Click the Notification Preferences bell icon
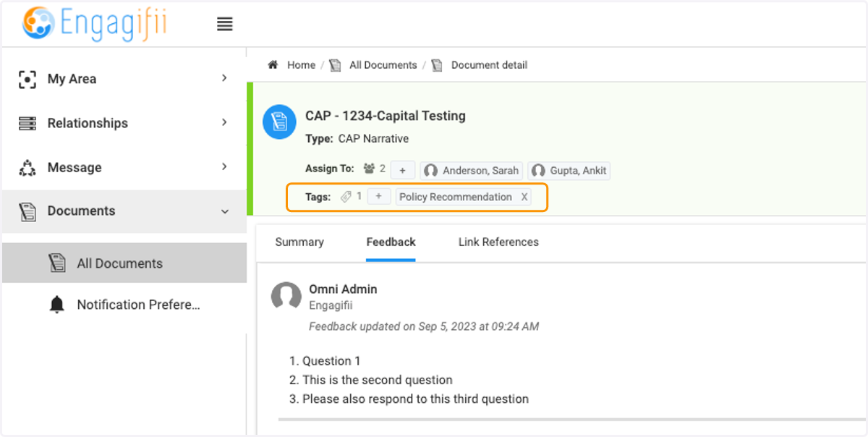 click(57, 305)
